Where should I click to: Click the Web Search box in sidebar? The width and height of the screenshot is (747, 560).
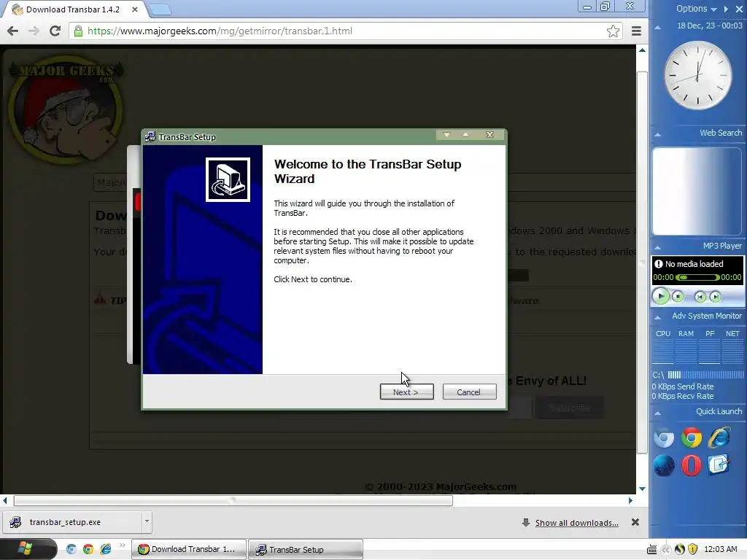(697, 191)
